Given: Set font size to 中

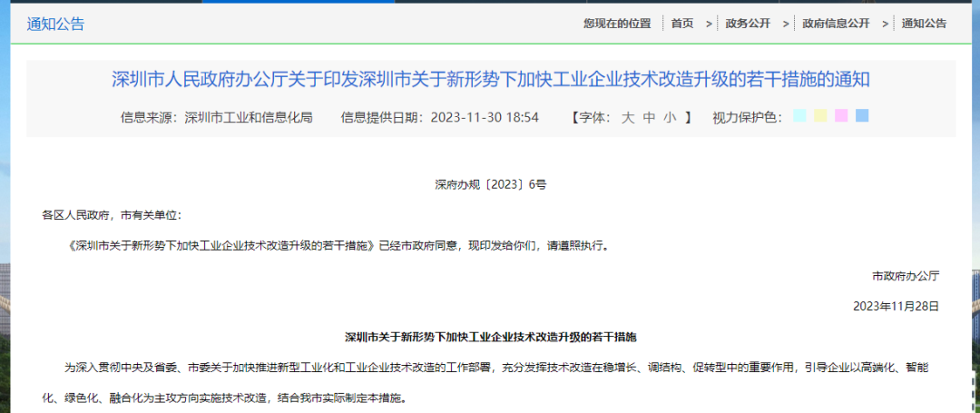Looking at the screenshot, I should coord(650,117).
